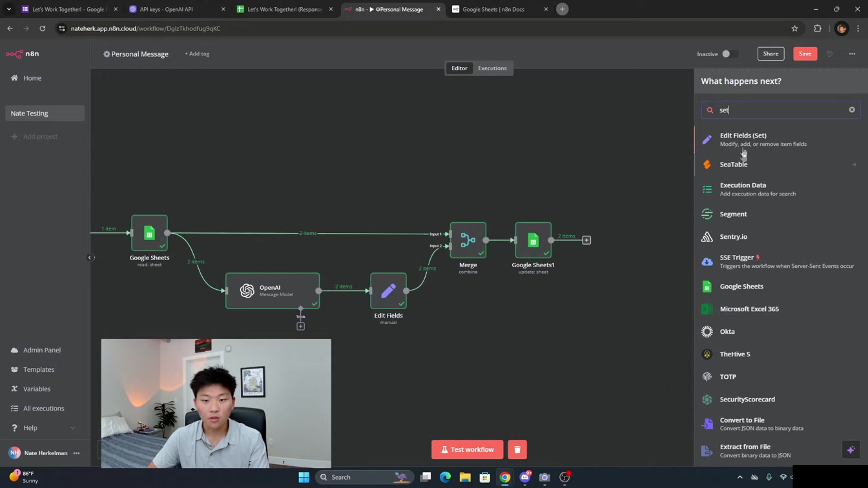Open Microsoft Edge from taskbar

click(x=445, y=478)
